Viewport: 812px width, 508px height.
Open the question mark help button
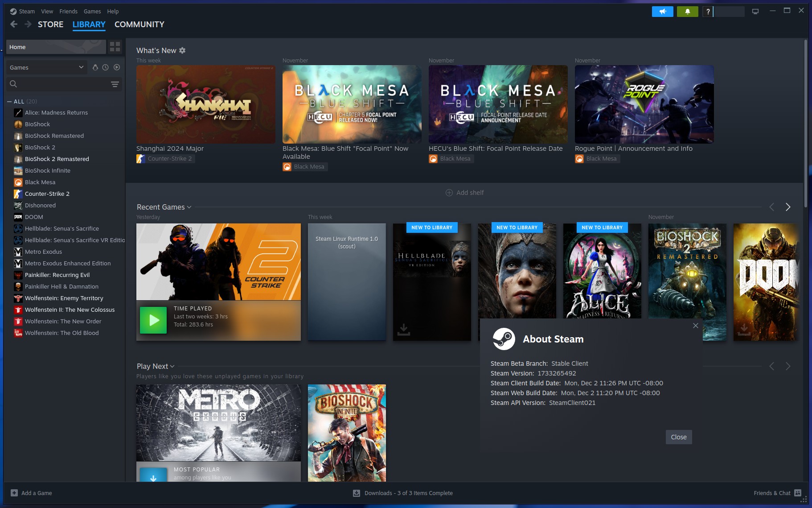click(708, 12)
